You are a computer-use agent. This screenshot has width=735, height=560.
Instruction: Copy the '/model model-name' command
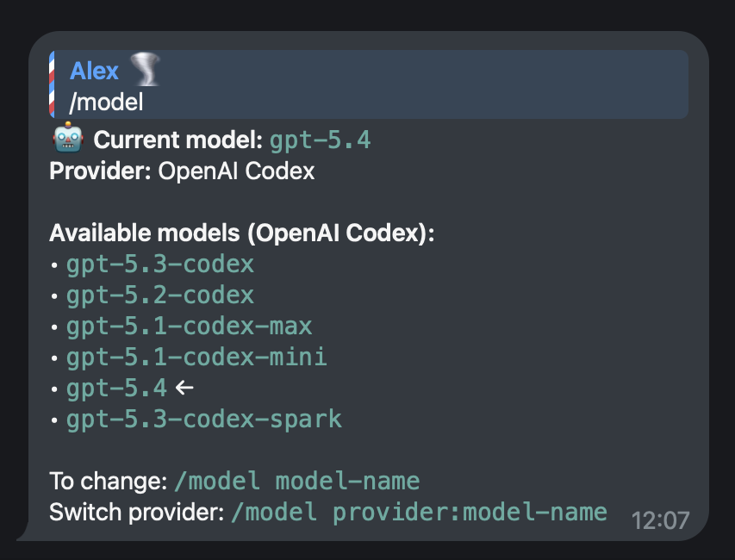pos(296,482)
